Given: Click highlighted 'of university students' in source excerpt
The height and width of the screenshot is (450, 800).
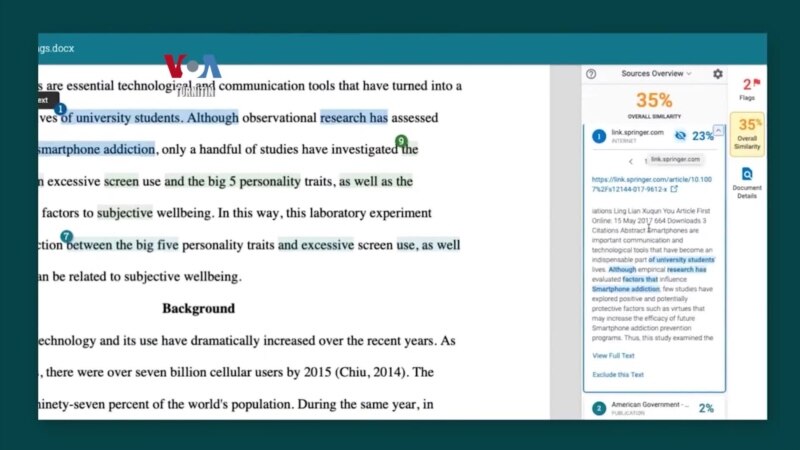Looking at the screenshot, I should pyautogui.click(x=682, y=260).
